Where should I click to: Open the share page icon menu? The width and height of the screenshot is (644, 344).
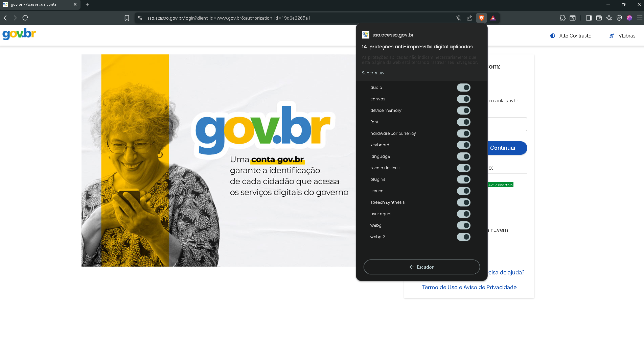[469, 18]
